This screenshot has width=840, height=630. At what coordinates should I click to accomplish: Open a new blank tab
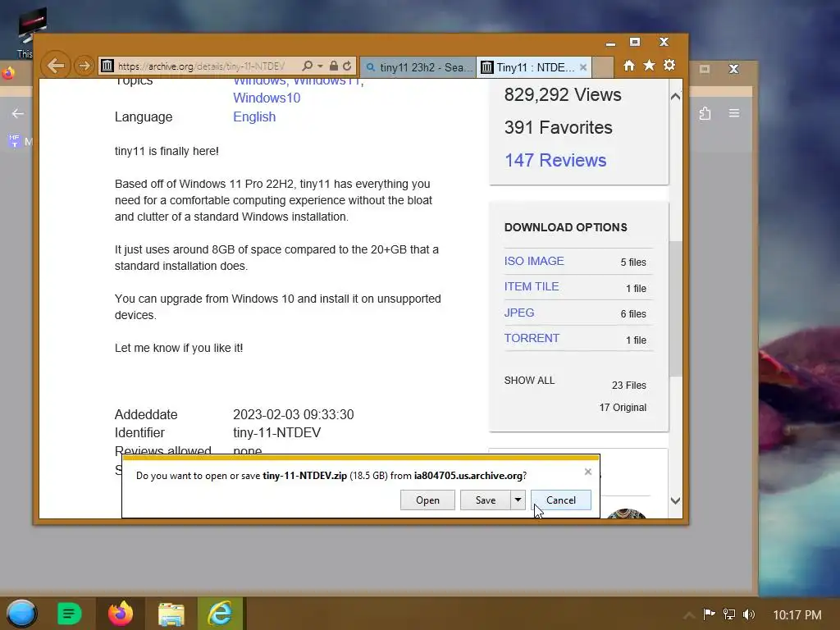pos(603,67)
